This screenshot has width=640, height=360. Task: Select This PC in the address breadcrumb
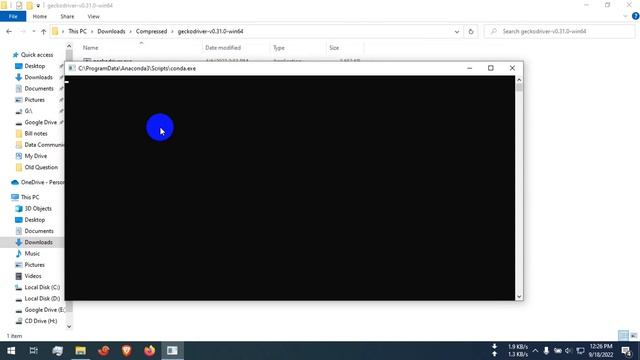(77, 31)
